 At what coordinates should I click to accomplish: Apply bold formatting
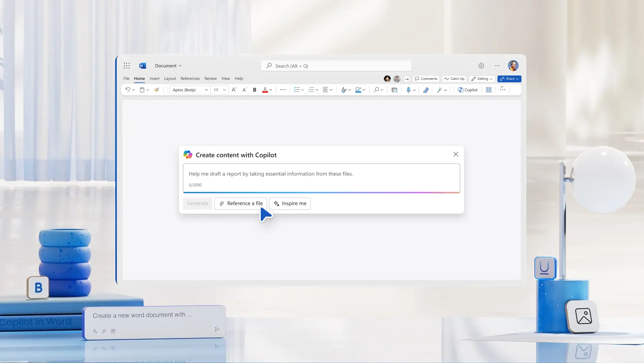[x=254, y=90]
